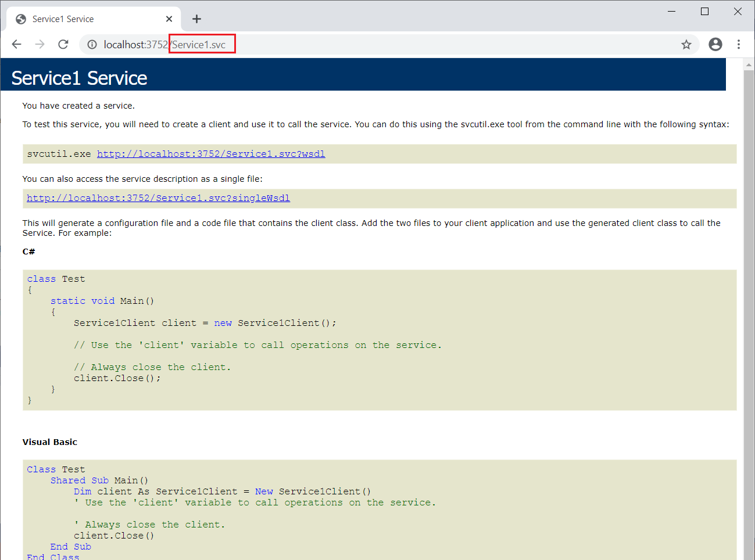Viewport: 755px width, 560px height.
Task: Click the 'Visual Basic' section heading
Action: point(49,442)
